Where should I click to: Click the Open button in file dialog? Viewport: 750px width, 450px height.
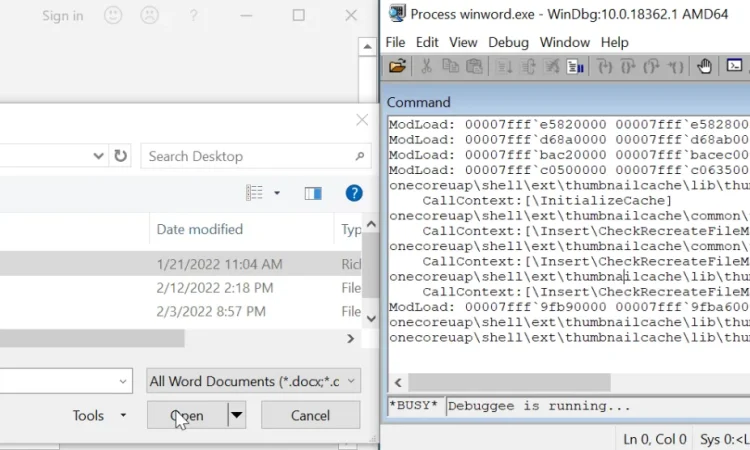coord(188,415)
